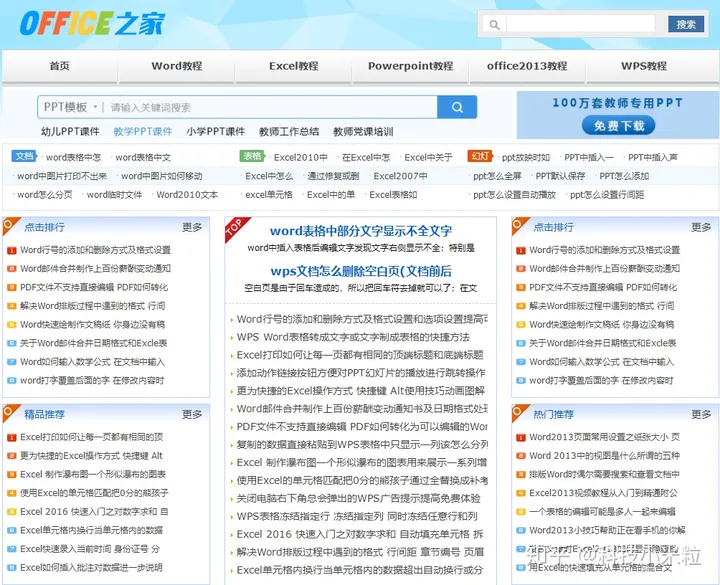720x585 pixels.
Task: Open the Powerpoint教程 navigation tab
Action: [x=411, y=66]
